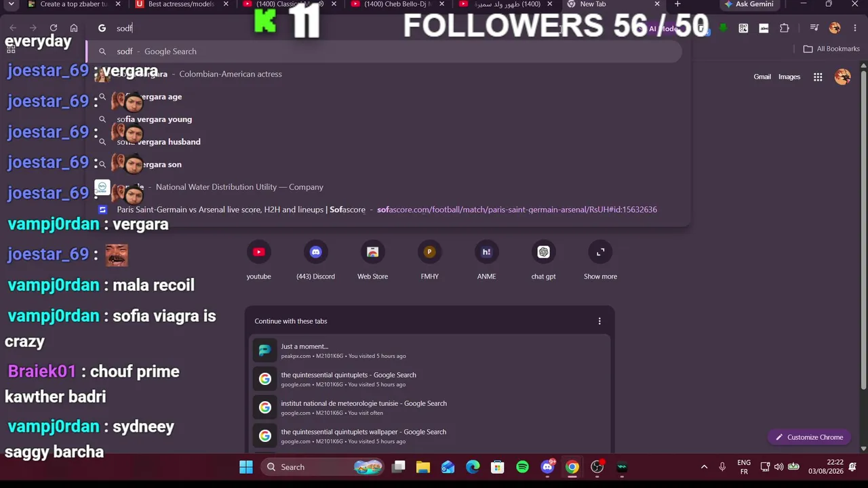Open Discord from the taskbar
868x488 pixels.
pyautogui.click(x=547, y=467)
